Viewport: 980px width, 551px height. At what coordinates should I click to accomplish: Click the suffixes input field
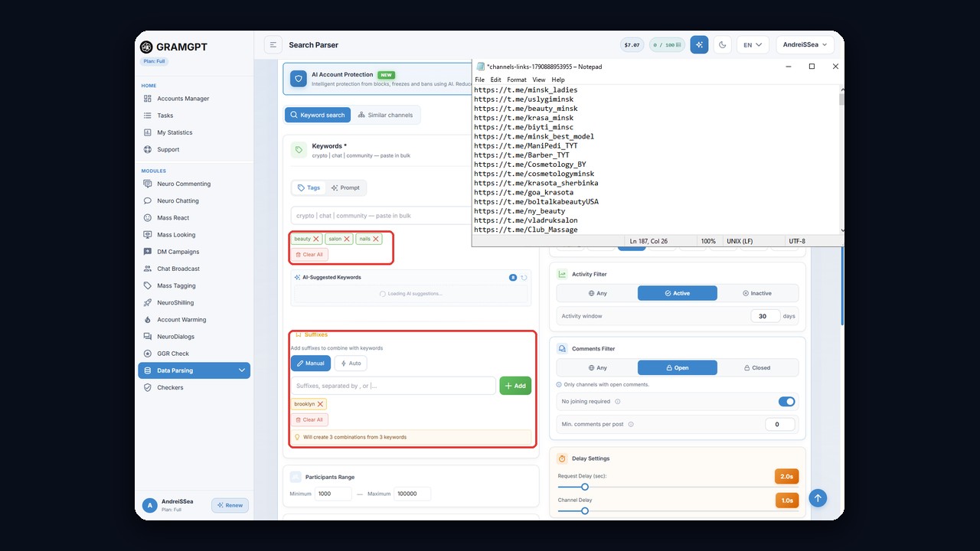(x=394, y=386)
